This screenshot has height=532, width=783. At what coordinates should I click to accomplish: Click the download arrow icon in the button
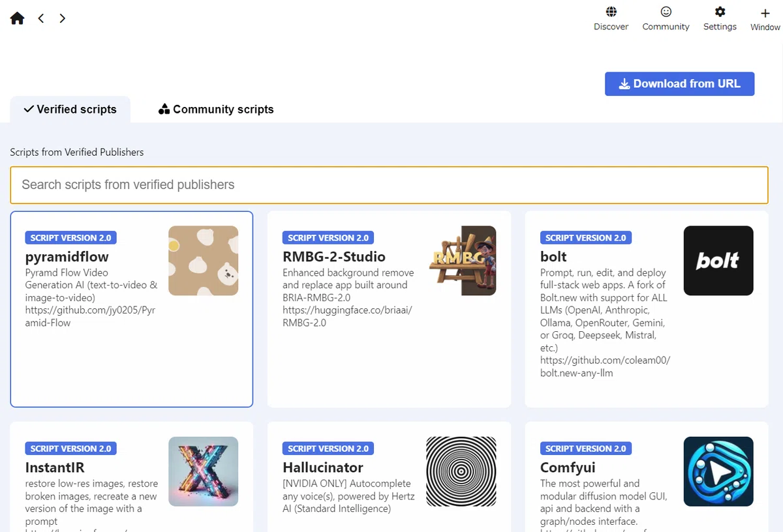coord(624,83)
